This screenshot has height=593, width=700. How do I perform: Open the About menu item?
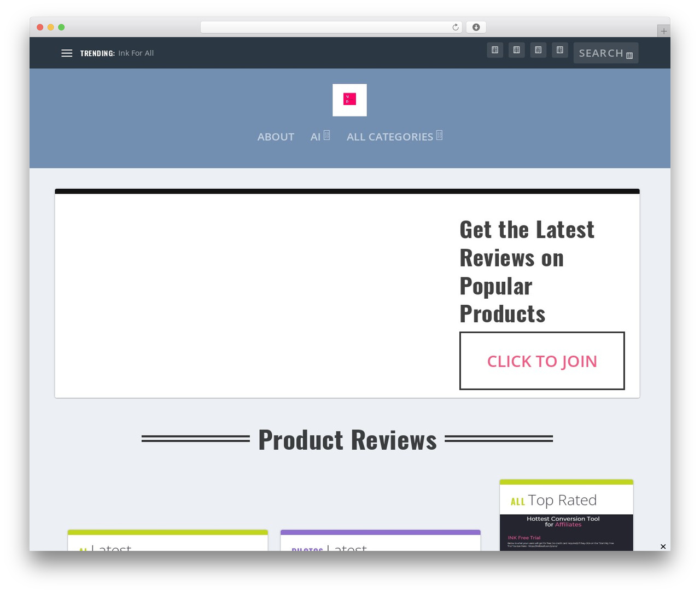click(276, 137)
